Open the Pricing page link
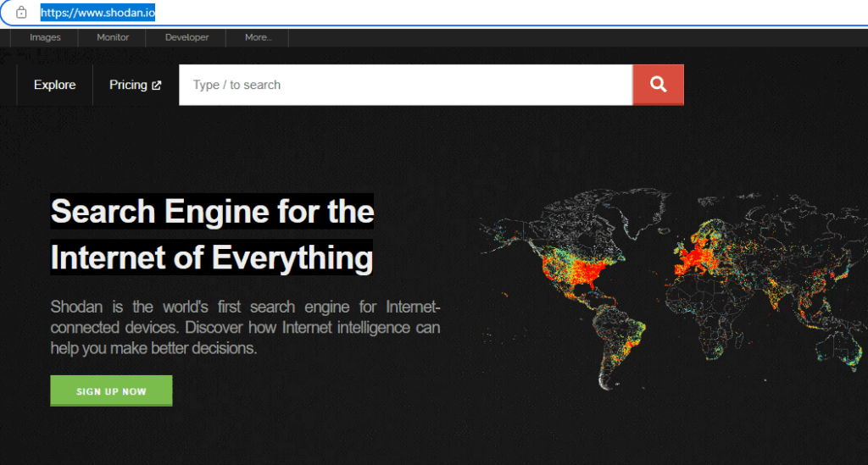Screen dimensions: 868x465 (x=135, y=85)
